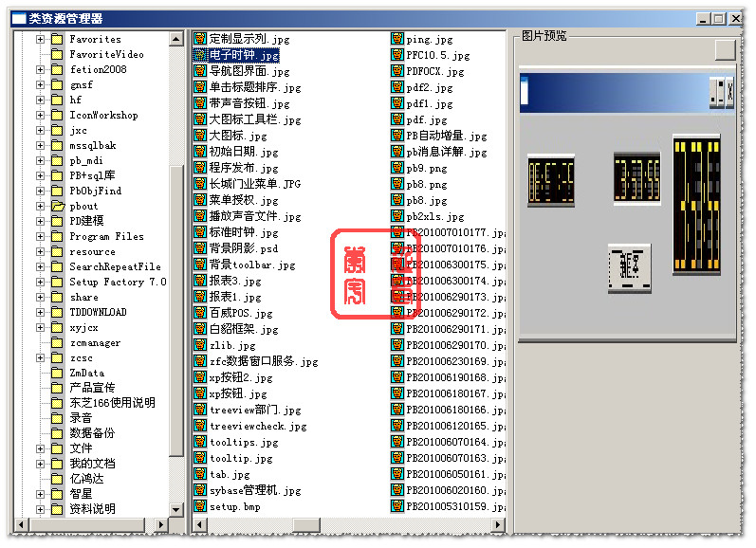The width and height of the screenshot is (756, 548).
Task: Expand the Setup Factory 7.0 node
Action: 41,282
